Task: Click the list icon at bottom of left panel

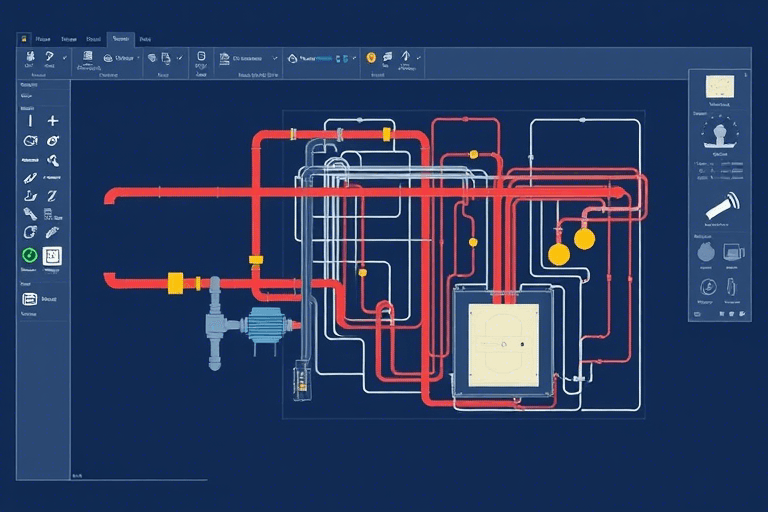Action: coord(30,298)
